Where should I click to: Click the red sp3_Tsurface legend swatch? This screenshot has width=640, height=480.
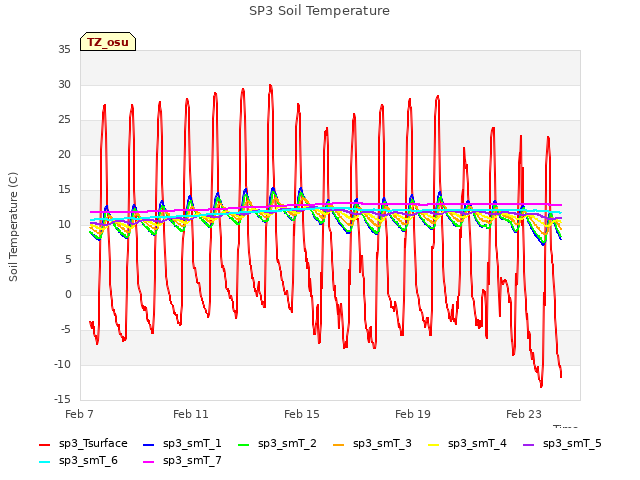point(44,444)
